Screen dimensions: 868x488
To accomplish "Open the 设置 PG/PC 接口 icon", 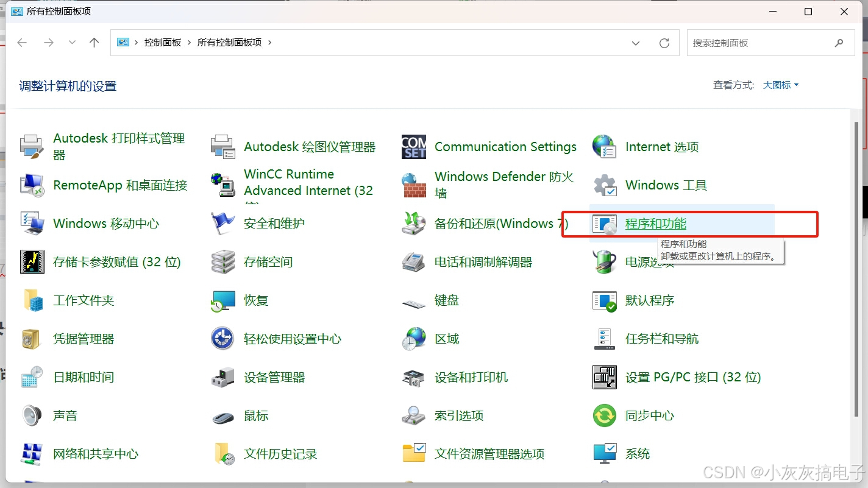I will pos(605,377).
